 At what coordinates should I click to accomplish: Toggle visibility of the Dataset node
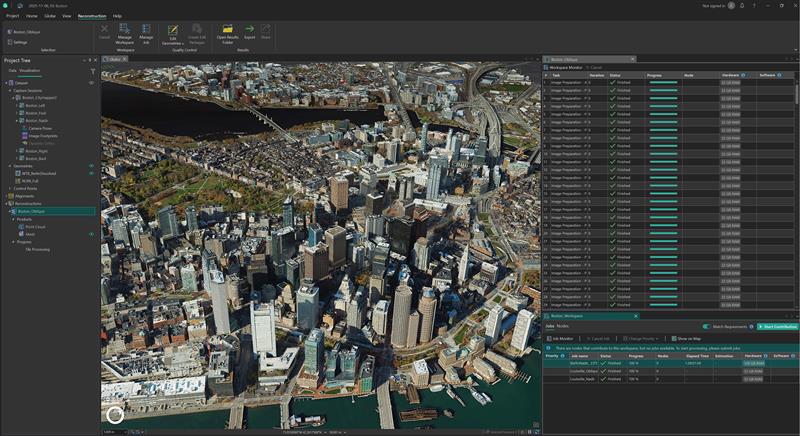[x=91, y=82]
